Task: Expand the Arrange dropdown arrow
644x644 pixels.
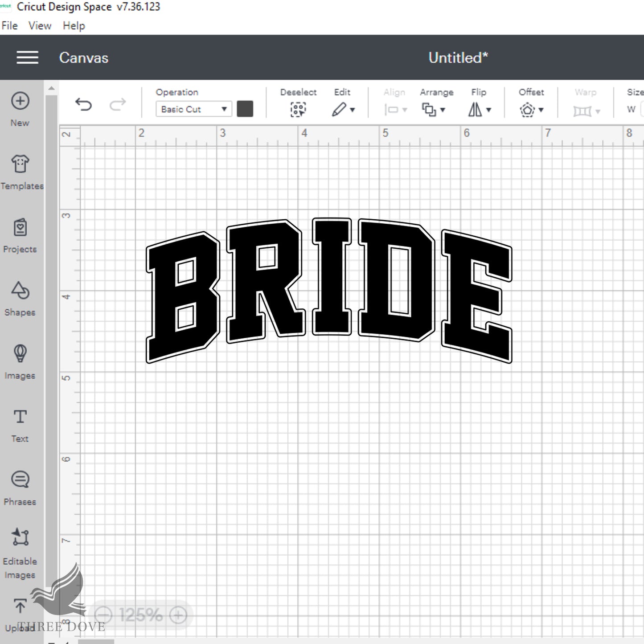Action: pyautogui.click(x=443, y=110)
